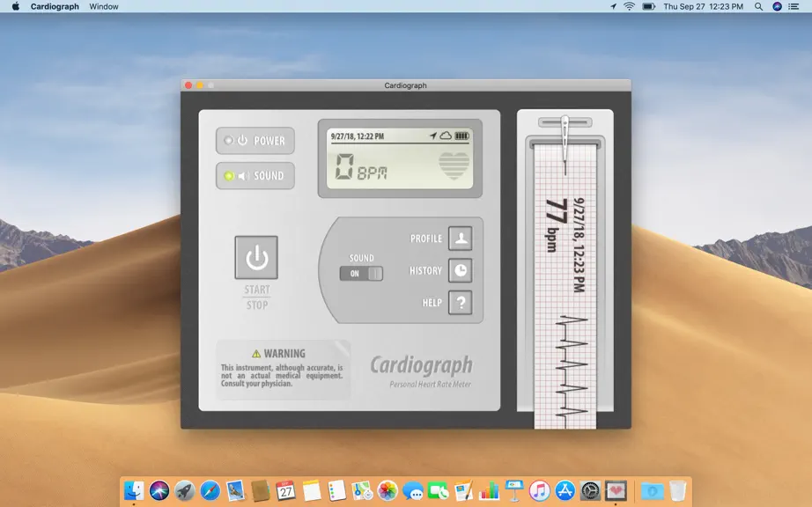This screenshot has height=507, width=812.
Task: Open Photos from the Dock
Action: coord(388,490)
